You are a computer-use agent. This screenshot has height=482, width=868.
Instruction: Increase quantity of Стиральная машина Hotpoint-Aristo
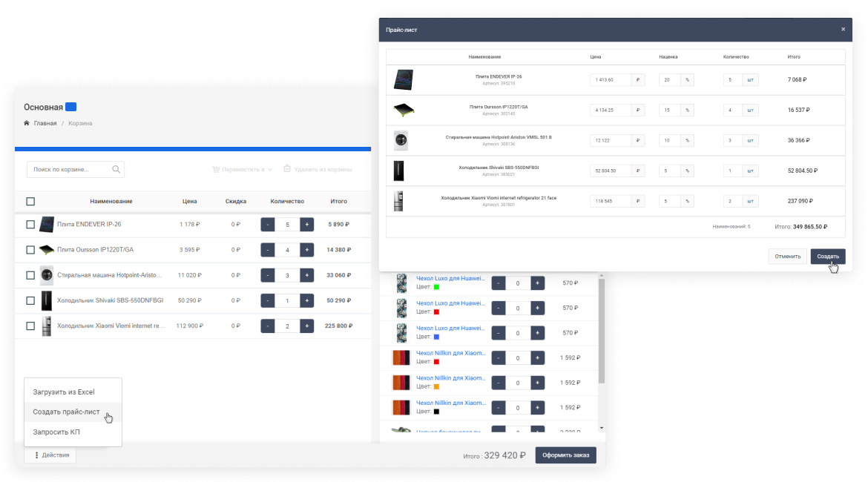(306, 275)
